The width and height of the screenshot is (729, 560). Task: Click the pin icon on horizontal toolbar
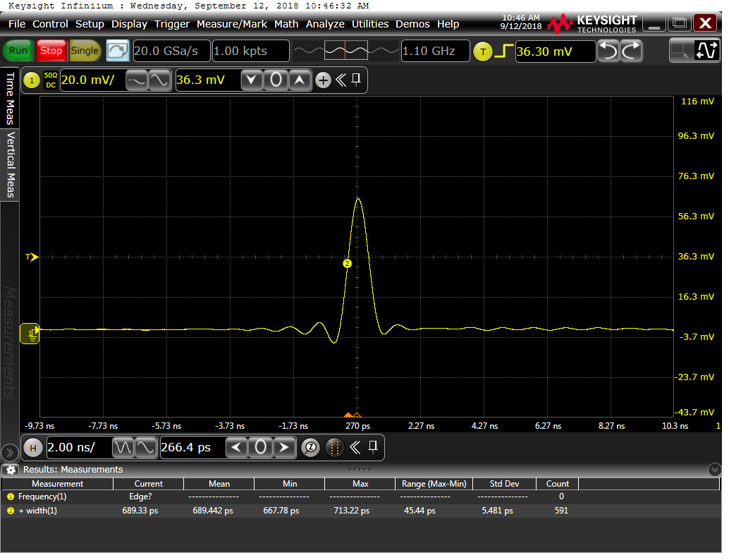pos(373,446)
